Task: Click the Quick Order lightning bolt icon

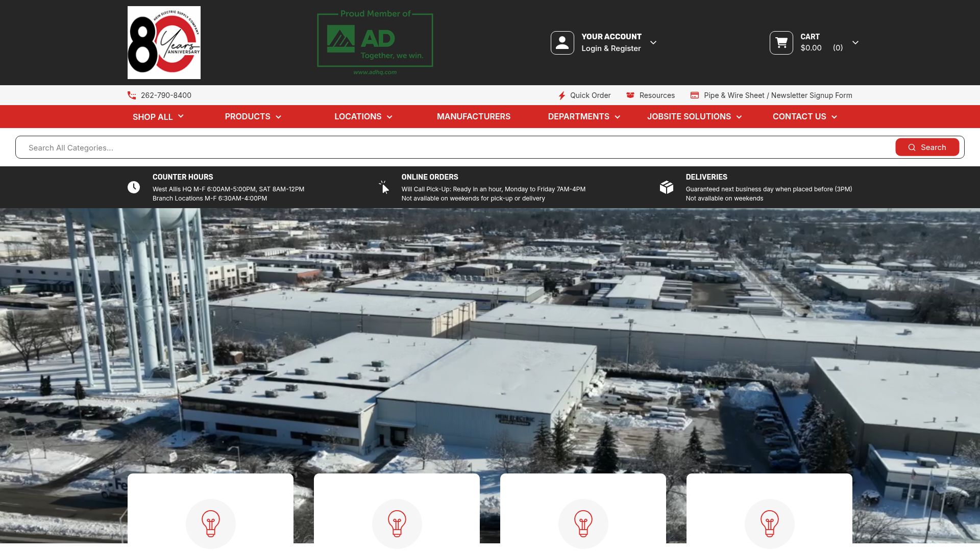Action: [x=561, y=95]
